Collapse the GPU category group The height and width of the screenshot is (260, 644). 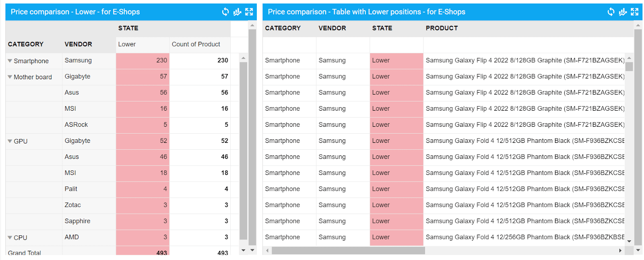point(10,141)
